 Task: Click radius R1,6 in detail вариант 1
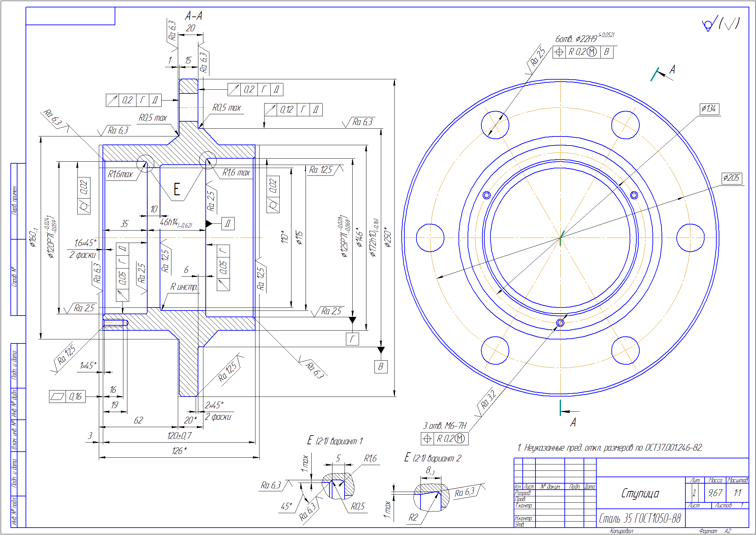click(370, 458)
